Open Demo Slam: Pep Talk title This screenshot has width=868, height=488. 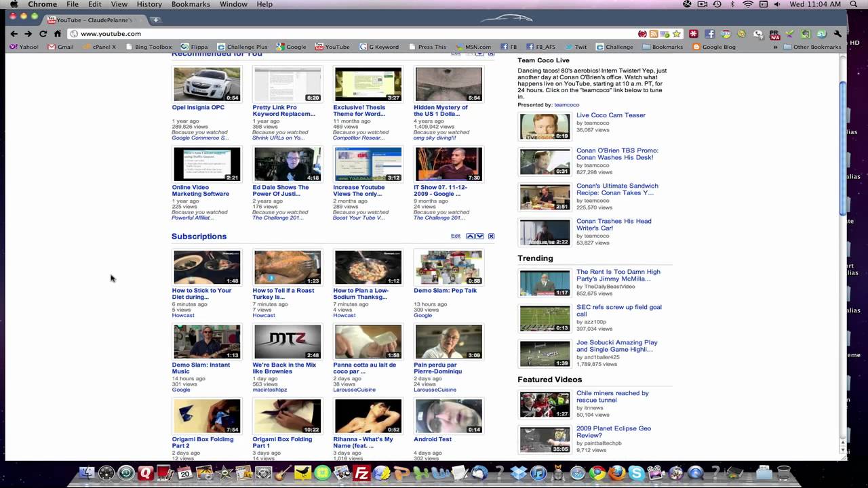pos(445,290)
